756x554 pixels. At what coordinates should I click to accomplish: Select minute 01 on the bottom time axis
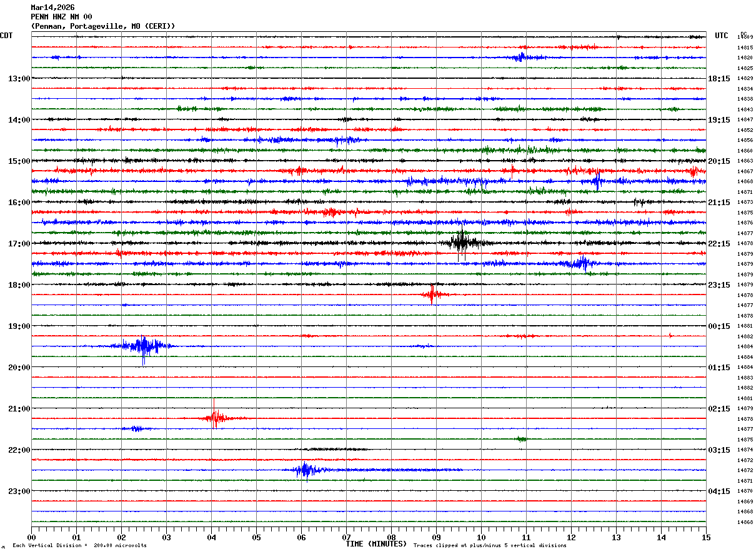click(x=76, y=537)
